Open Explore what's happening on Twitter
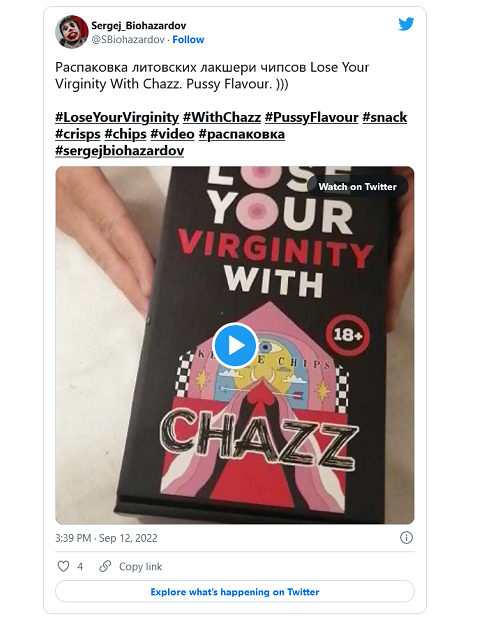Image resolution: width=500 pixels, height=619 pixels. [x=235, y=591]
